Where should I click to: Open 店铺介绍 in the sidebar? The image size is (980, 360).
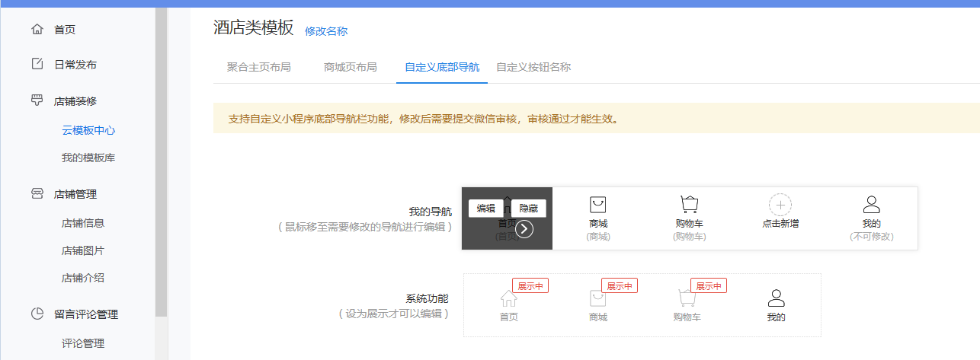coord(83,278)
